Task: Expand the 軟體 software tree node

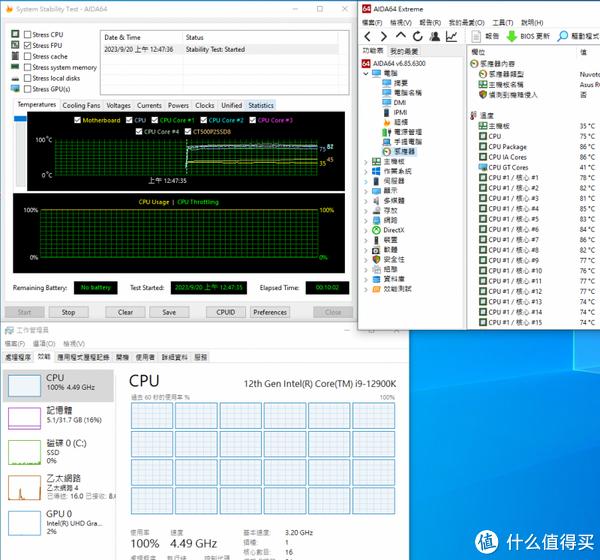Action: (366, 250)
